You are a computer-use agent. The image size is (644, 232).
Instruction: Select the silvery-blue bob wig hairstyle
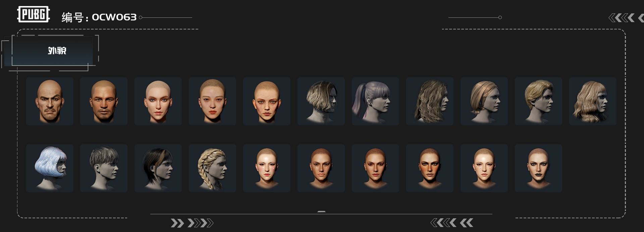point(50,168)
